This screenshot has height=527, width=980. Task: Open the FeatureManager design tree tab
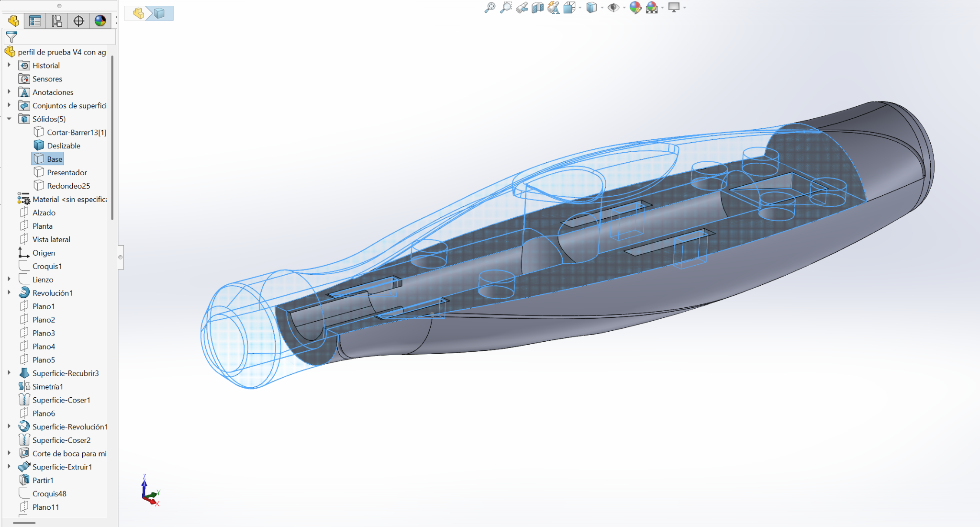13,21
